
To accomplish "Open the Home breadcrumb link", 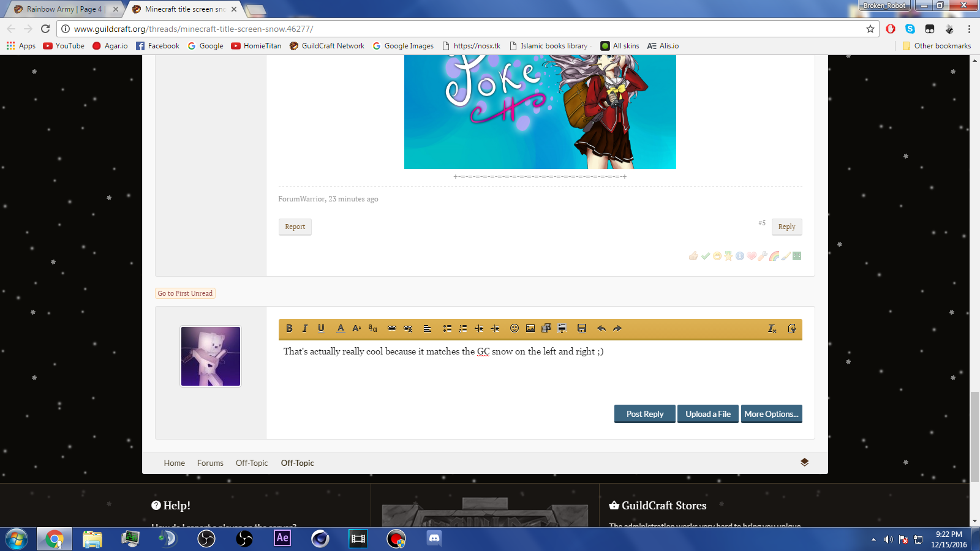I will point(174,463).
